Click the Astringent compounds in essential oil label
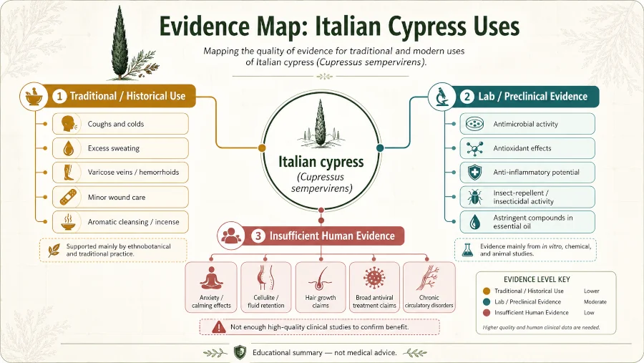 (532, 222)
